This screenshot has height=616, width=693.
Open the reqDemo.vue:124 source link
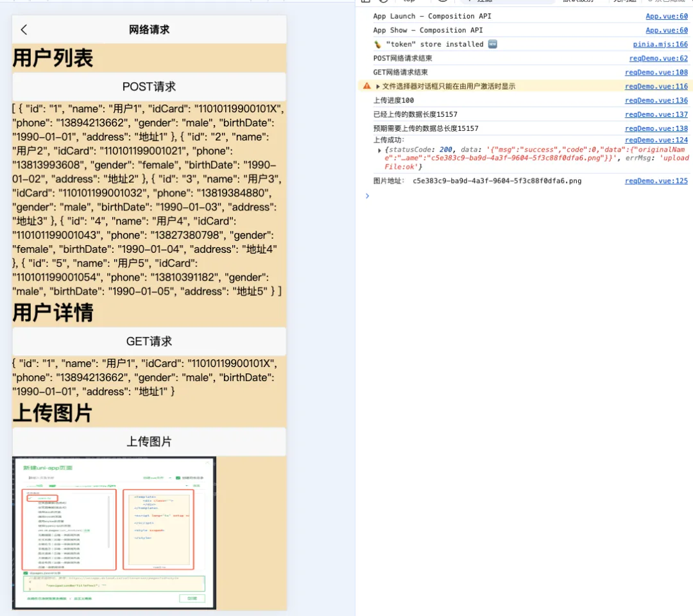point(656,140)
